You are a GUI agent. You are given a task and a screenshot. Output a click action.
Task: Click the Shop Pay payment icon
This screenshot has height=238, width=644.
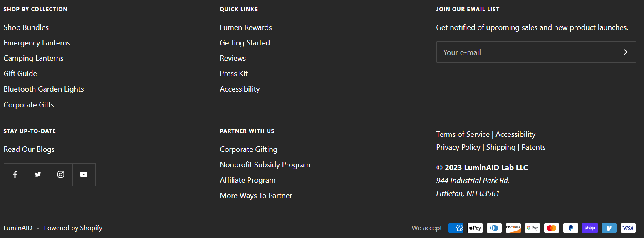590,228
